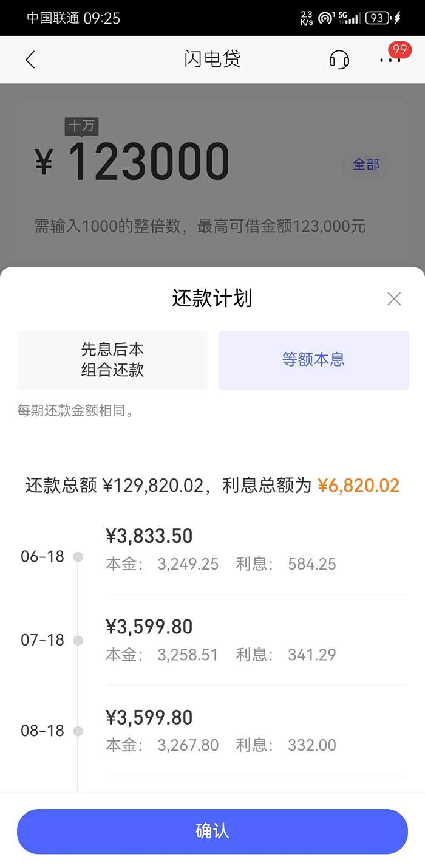
Task: Select 先息后本组合还款 repayment option
Action: click(x=112, y=360)
